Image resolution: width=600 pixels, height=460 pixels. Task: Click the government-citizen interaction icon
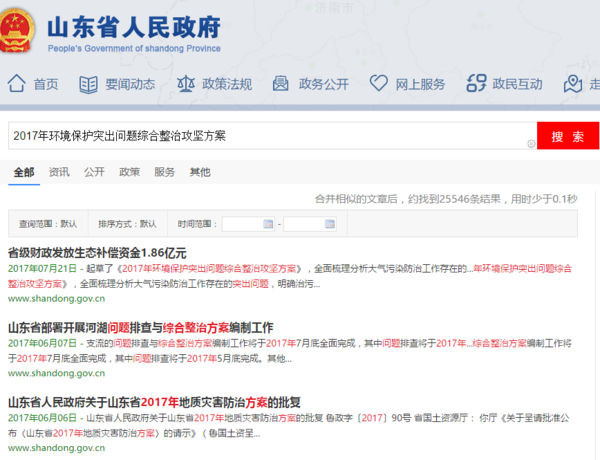coord(476,83)
